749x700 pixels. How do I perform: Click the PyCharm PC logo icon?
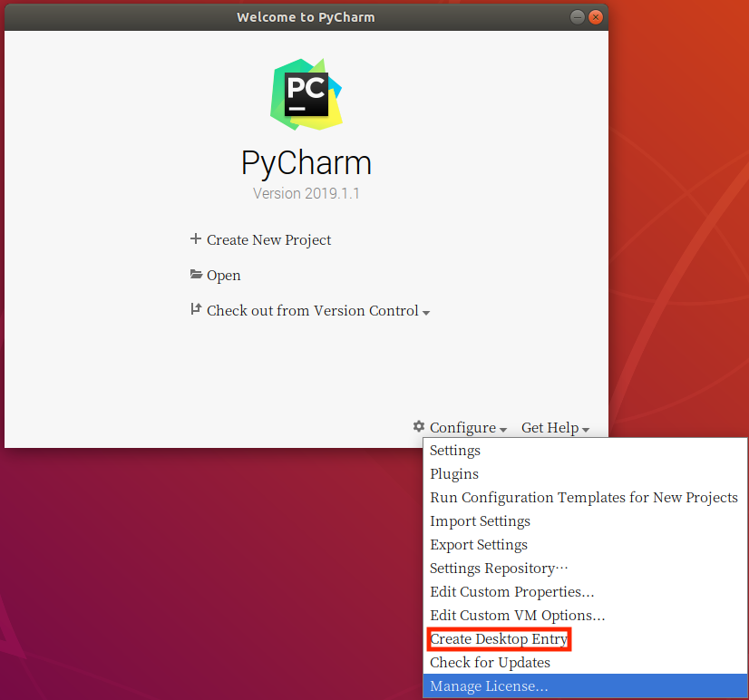click(306, 94)
